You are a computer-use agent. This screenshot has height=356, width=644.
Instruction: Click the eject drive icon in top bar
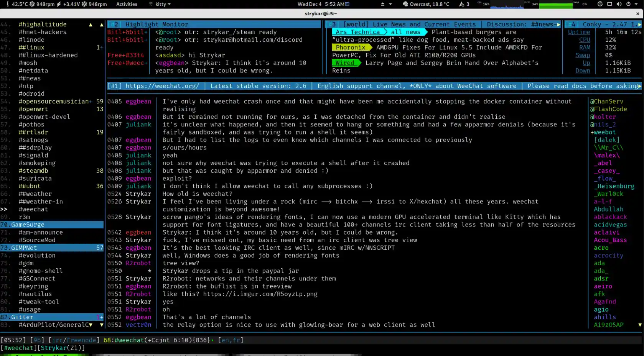(x=382, y=4)
